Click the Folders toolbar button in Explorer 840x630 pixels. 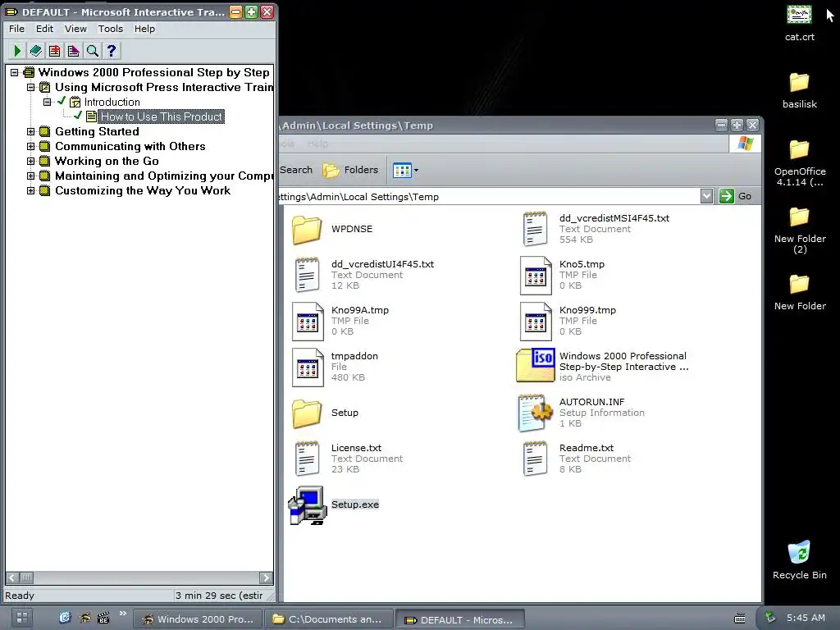(x=351, y=170)
